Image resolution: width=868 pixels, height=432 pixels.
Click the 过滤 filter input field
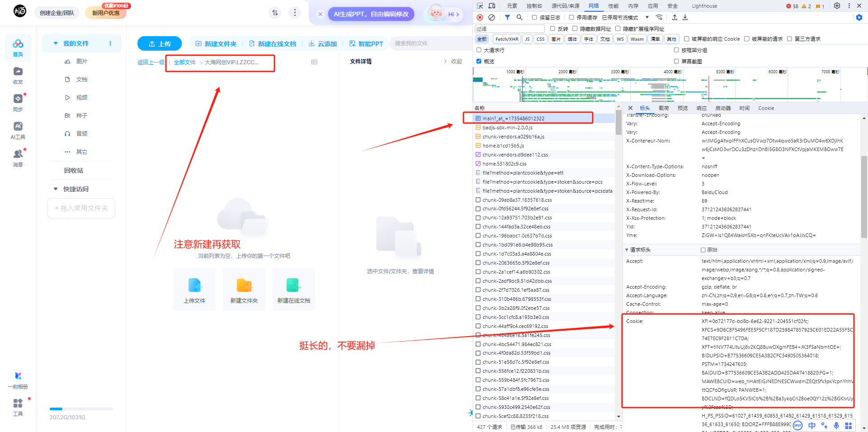tap(509, 28)
